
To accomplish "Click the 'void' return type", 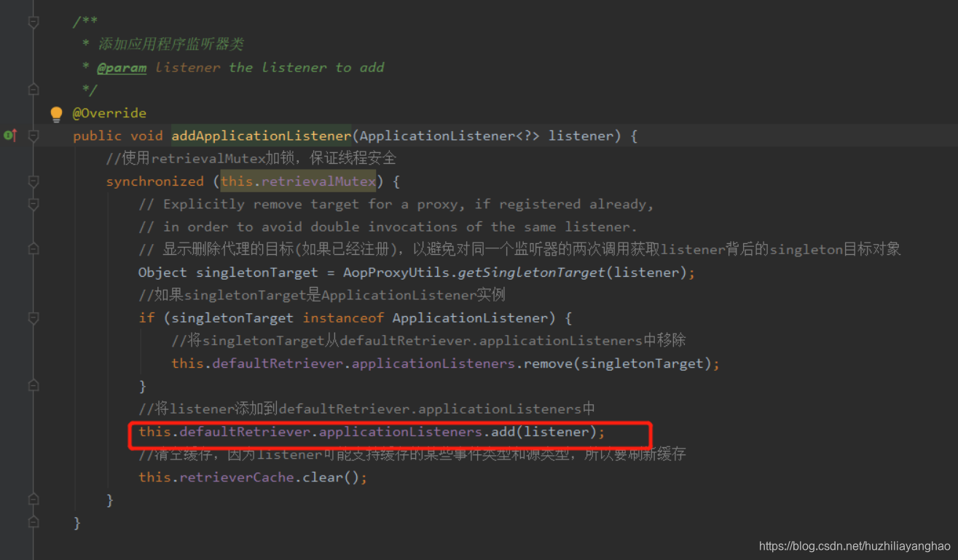I will [146, 136].
